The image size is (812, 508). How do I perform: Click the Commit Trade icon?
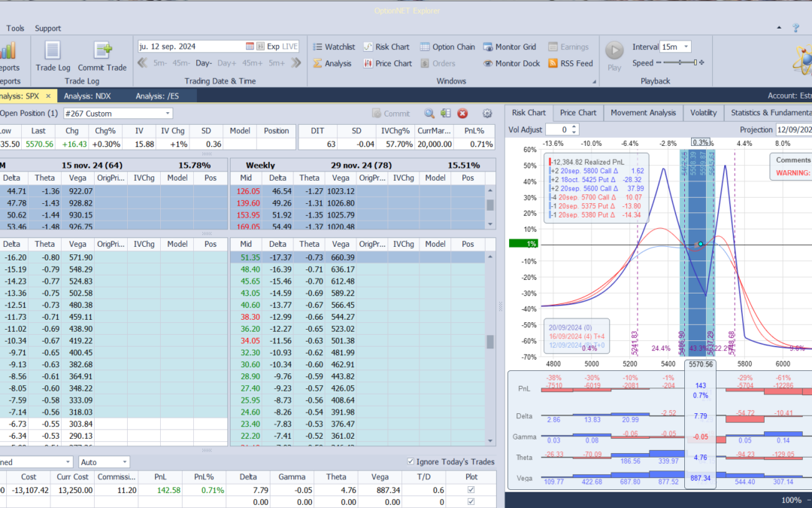(x=102, y=51)
